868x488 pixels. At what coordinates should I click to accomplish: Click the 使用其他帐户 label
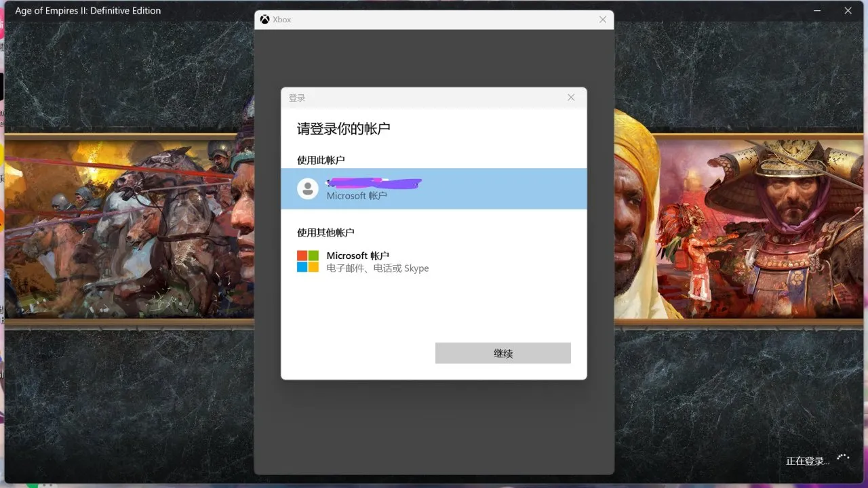pyautogui.click(x=325, y=232)
